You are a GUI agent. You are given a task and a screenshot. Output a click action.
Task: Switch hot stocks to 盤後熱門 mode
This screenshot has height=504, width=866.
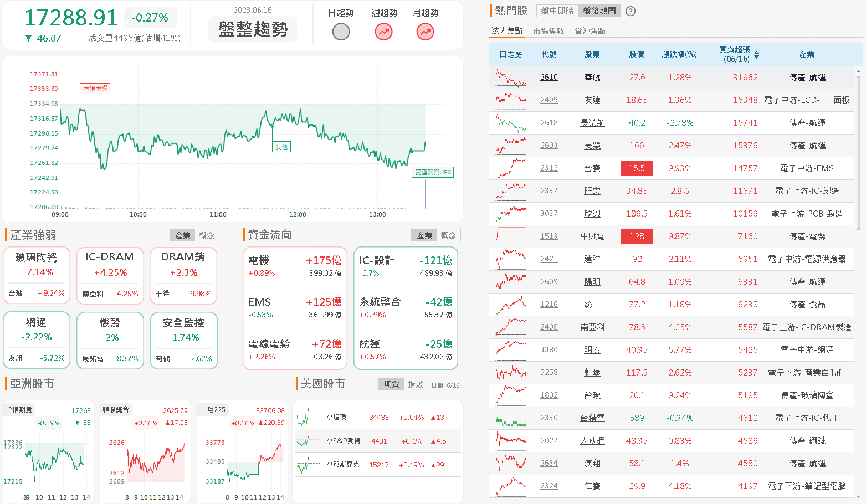(599, 11)
